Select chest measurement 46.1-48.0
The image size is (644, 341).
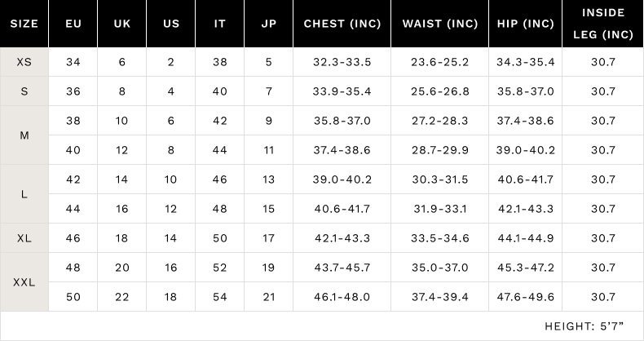tap(342, 297)
